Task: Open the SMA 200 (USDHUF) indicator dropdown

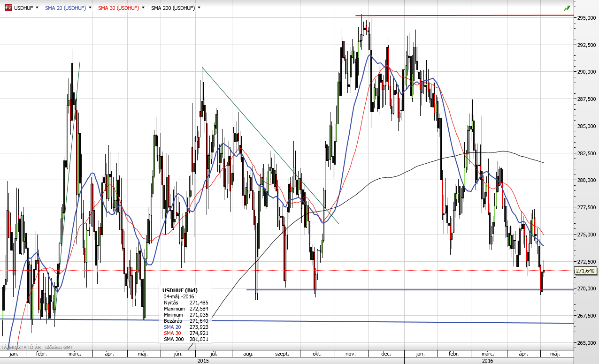Action: 199,8
